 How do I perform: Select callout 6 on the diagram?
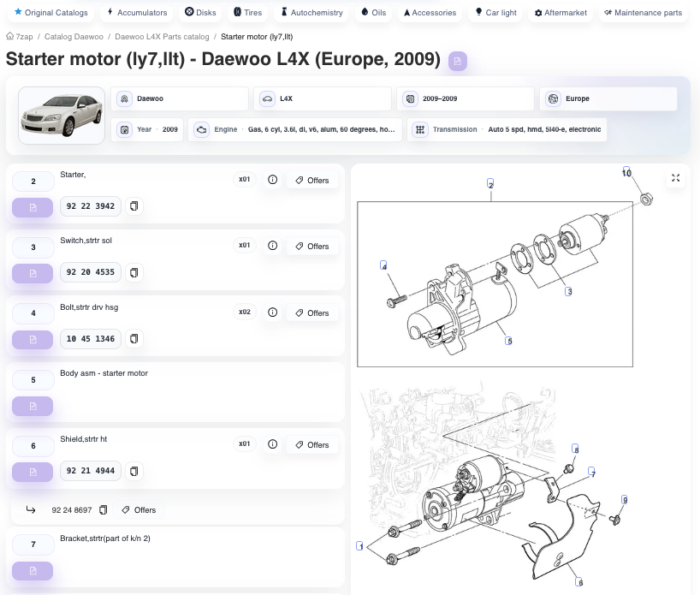[x=579, y=581]
